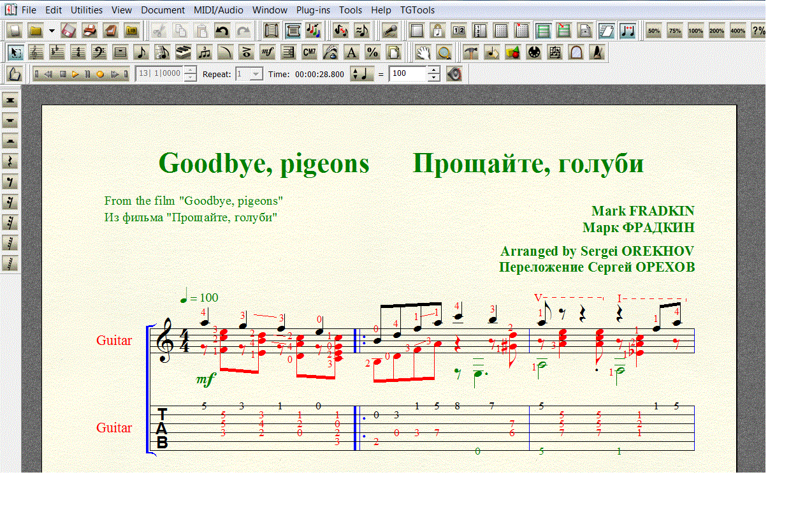Switch to Scroll View icon
The image size is (812, 521).
(272, 31)
